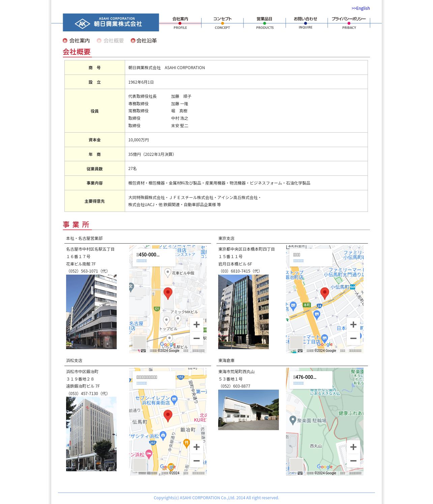The image size is (433, 504).
Task: Click restaurant marker on Hamamatsu map
Action: (x=186, y=443)
